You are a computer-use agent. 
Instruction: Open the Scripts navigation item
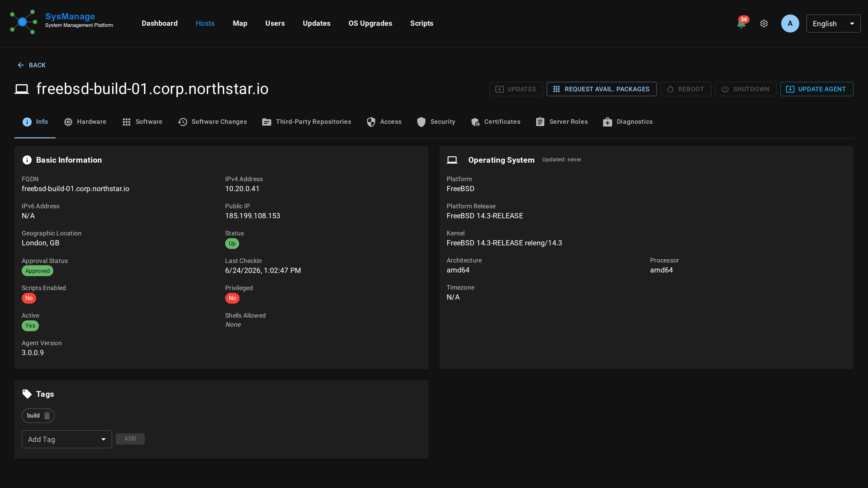(422, 23)
